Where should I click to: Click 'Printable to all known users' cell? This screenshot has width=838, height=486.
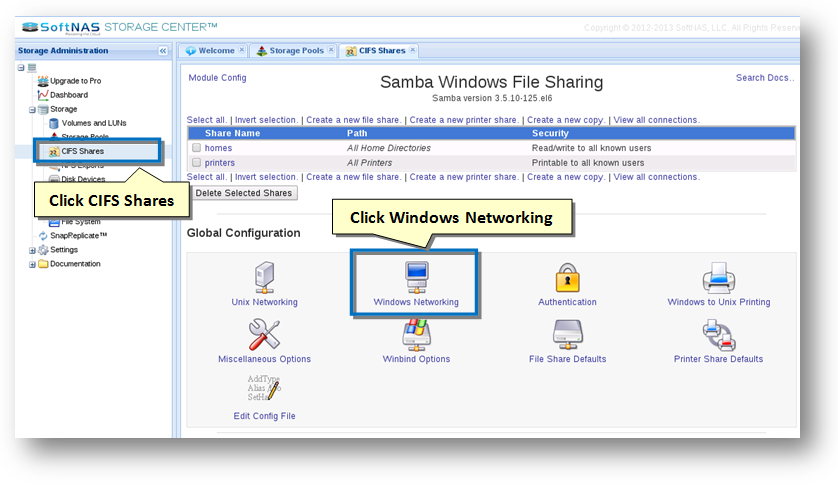pos(588,163)
